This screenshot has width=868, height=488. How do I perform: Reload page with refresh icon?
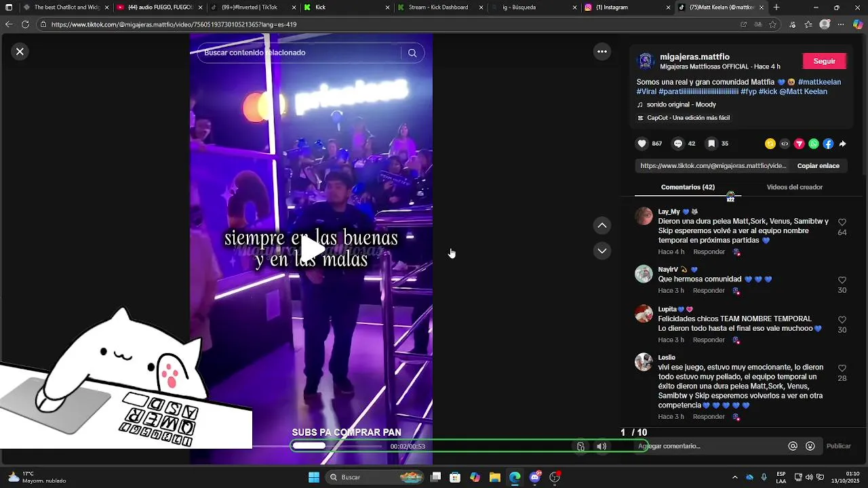pyautogui.click(x=25, y=24)
